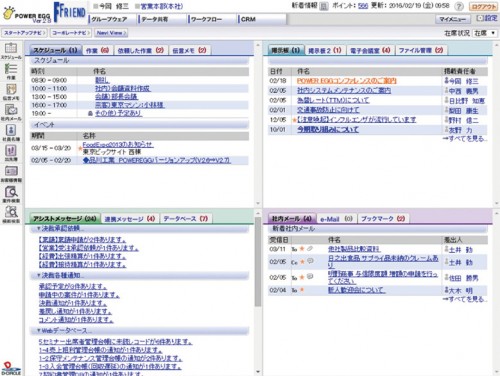Click the person icon beside 今田 修三 in bulletin
This screenshot has width=500, height=376.
coord(446,80)
